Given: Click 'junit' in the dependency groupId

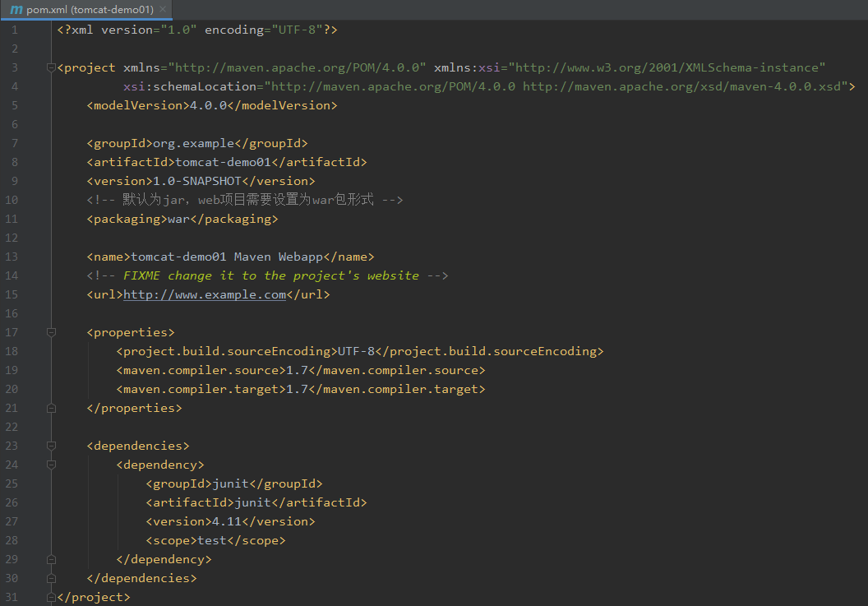Looking at the screenshot, I should pos(230,483).
